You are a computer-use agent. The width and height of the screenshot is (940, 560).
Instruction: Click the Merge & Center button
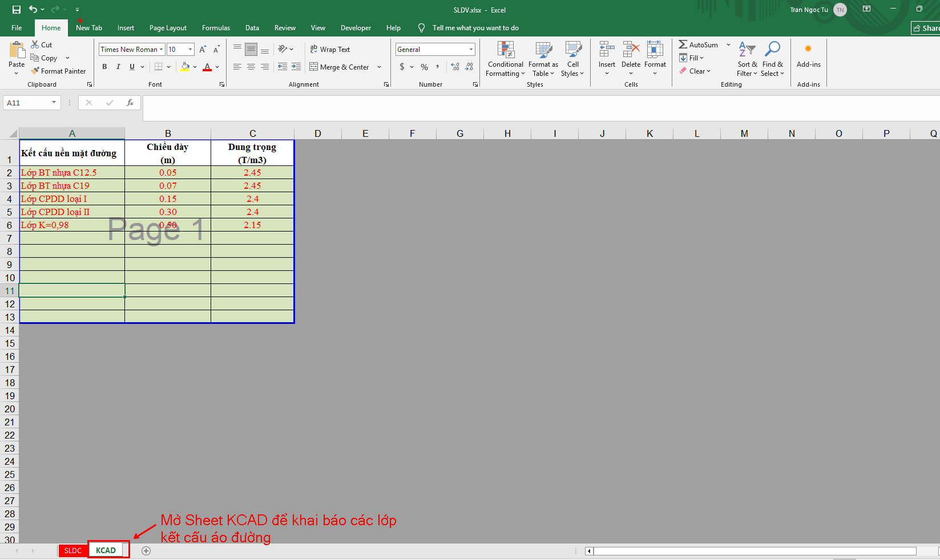pyautogui.click(x=340, y=67)
